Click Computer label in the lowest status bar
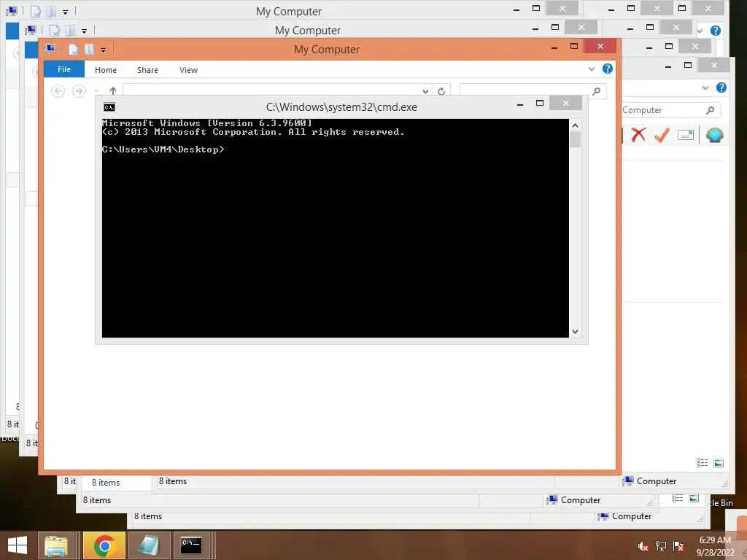Viewport: 747px width, 560px height. pos(632,516)
